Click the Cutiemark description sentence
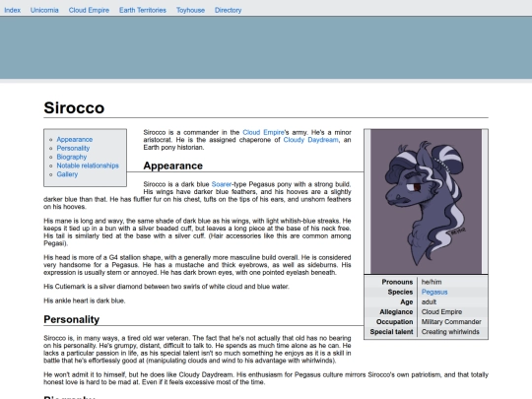This screenshot has width=532, height=399. tap(166, 287)
